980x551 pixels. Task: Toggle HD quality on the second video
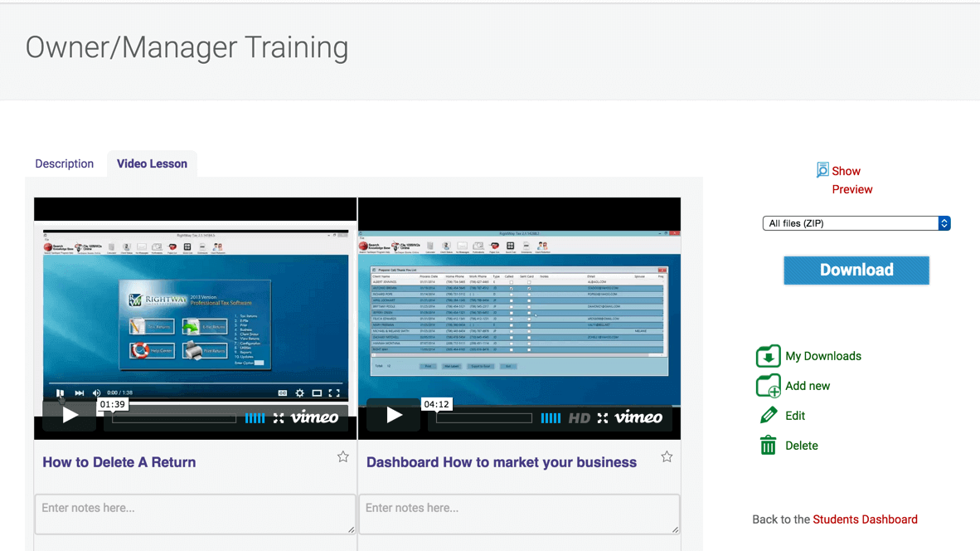[x=579, y=418]
